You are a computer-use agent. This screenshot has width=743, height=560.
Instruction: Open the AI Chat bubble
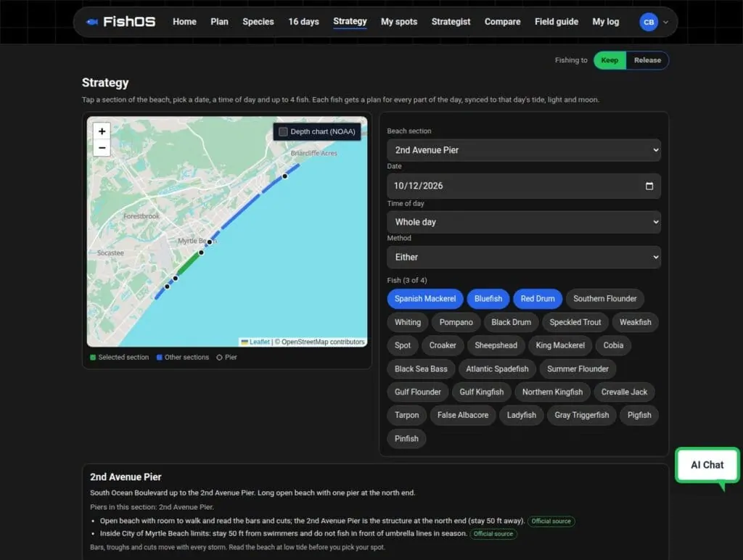(x=707, y=465)
